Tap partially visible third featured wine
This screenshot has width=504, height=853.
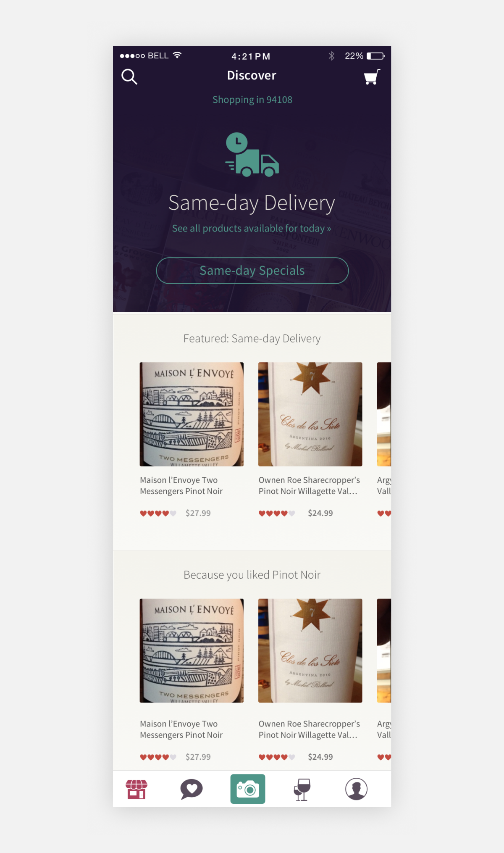384,414
